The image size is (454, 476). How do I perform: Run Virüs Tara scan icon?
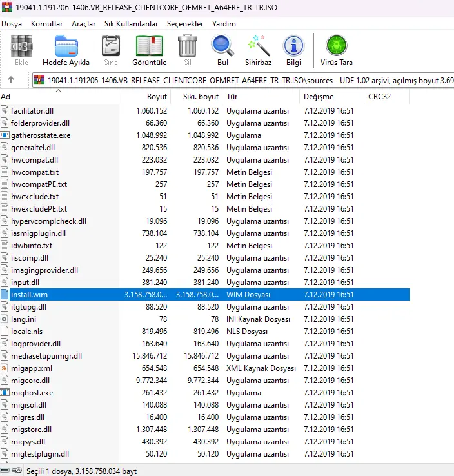tap(336, 46)
